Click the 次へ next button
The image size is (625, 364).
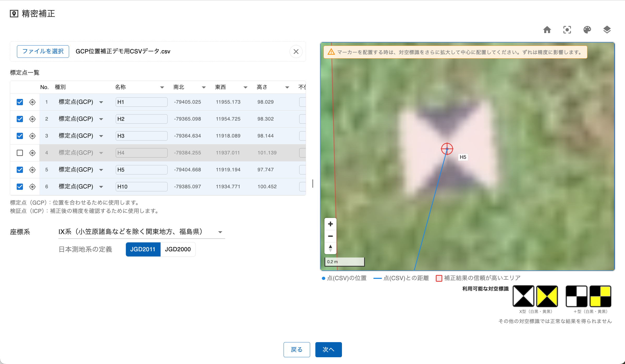click(328, 349)
